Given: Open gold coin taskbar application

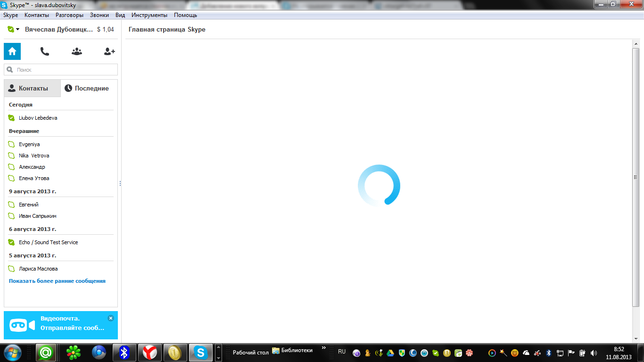Looking at the screenshot, I should point(175,353).
